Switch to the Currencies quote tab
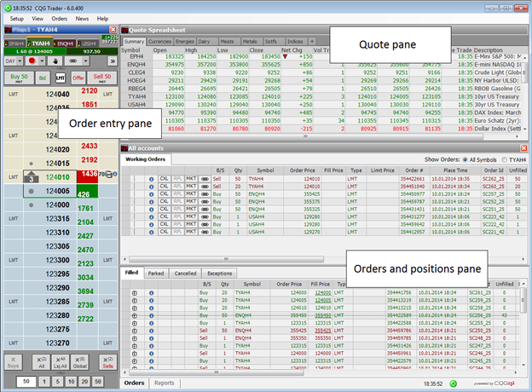Image resolution: width=532 pixels, height=392 pixels. (159, 42)
